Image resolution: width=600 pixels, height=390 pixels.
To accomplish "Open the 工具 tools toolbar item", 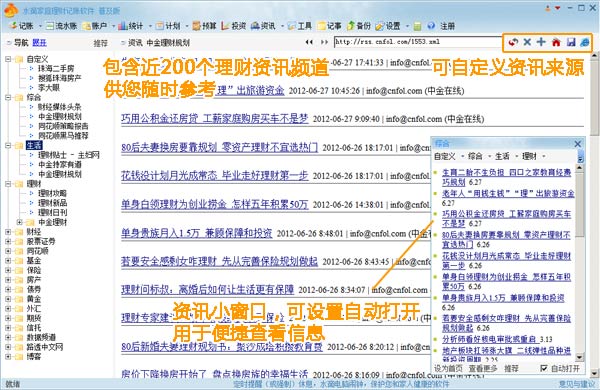I will click(x=300, y=26).
